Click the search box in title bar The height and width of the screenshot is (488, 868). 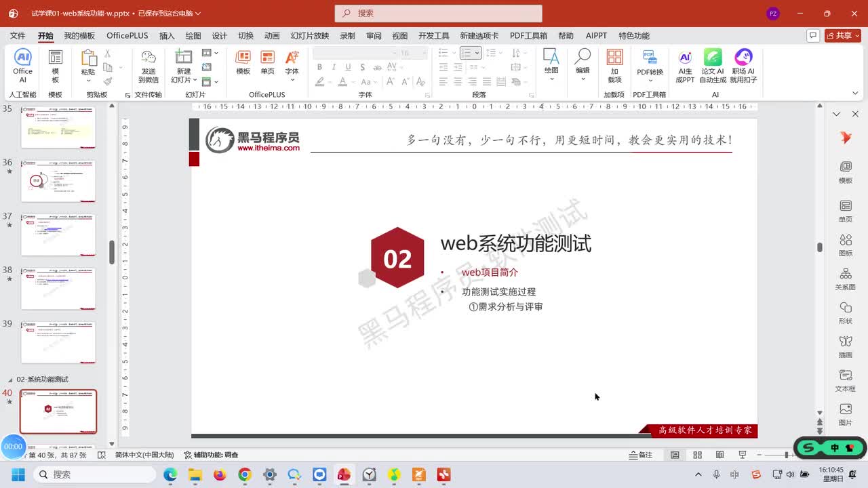tap(438, 14)
